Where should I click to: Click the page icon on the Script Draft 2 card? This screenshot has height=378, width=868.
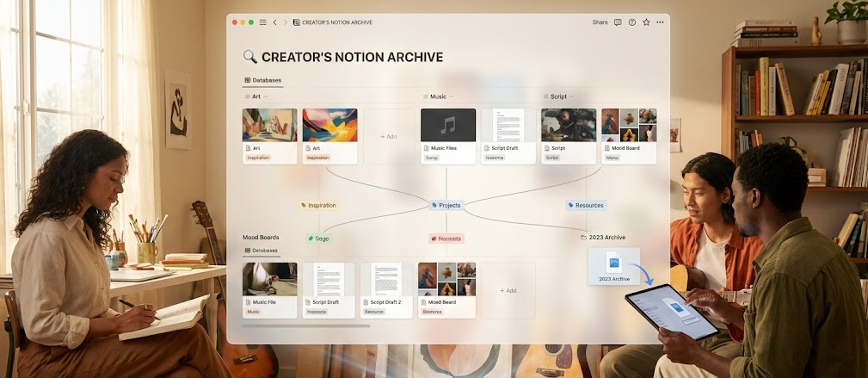click(366, 302)
